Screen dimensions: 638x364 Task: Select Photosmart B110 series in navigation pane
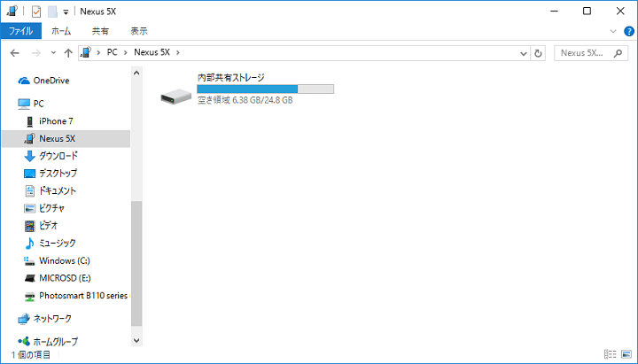pos(76,296)
